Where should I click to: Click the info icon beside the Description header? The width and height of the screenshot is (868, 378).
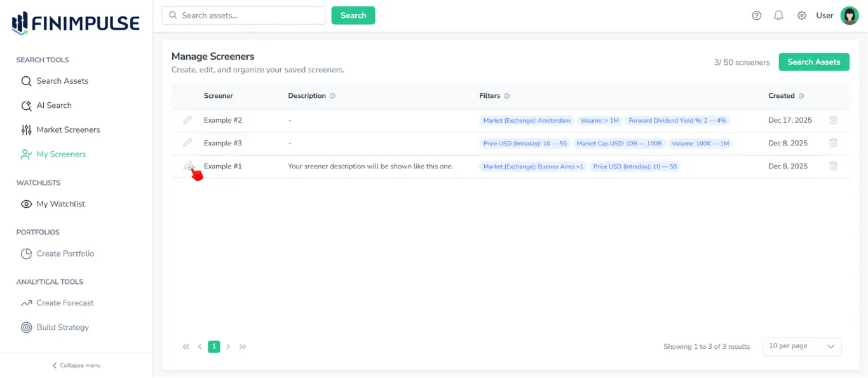click(x=331, y=95)
